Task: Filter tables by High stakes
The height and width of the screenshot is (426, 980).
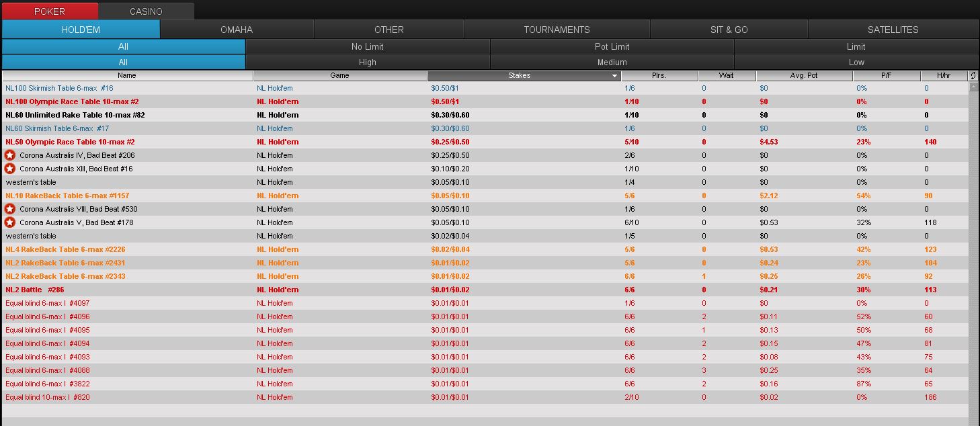Action: [x=368, y=62]
